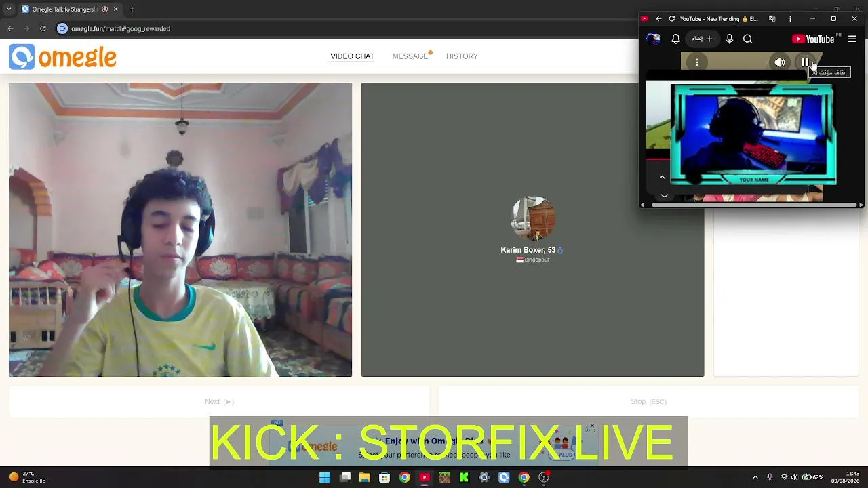Open the tab search dropdown arrow

coord(9,9)
